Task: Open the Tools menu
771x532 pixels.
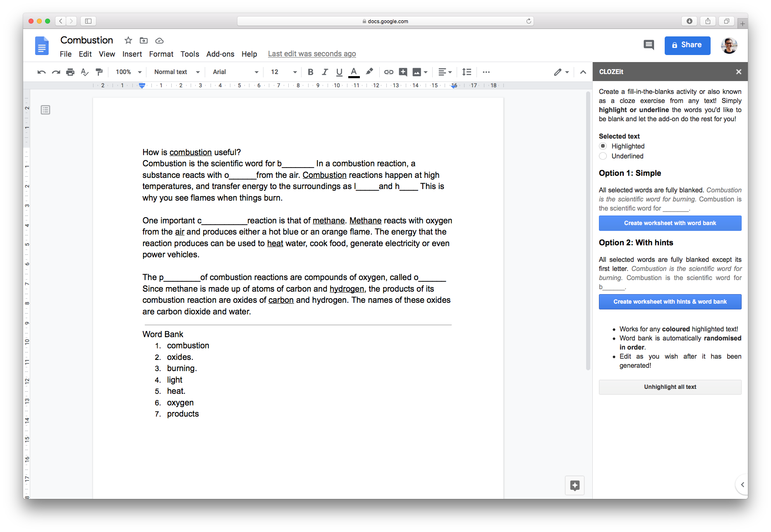Action: tap(190, 54)
